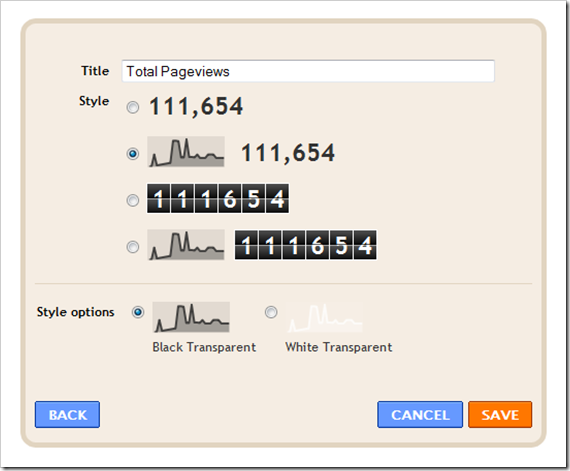Click the "Style" label
570x471 pixels.
94,101
